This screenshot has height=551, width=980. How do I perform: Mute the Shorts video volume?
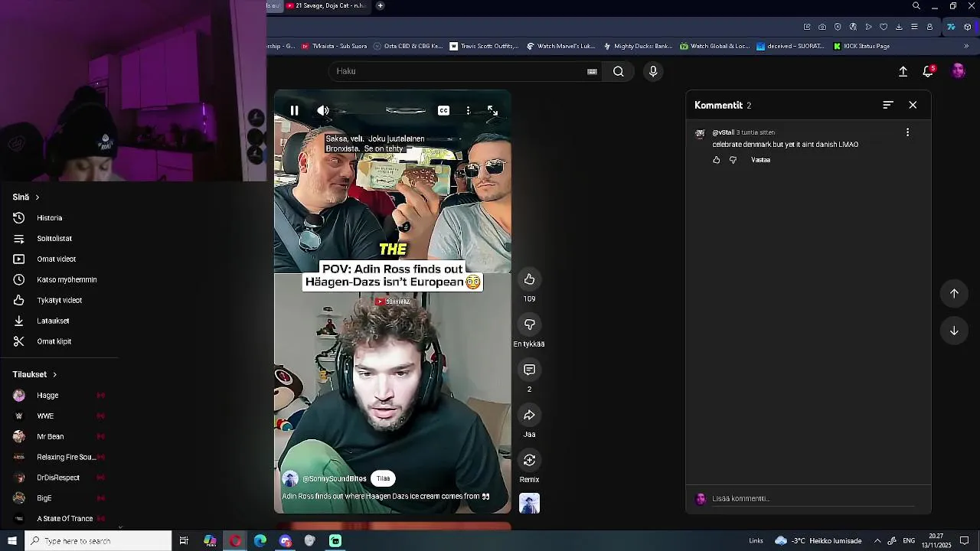coord(323,111)
